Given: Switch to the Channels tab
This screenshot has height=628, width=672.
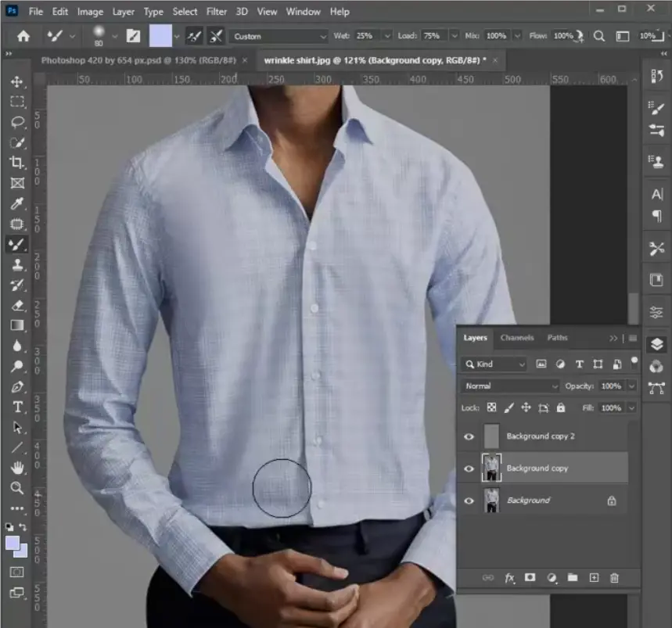Looking at the screenshot, I should (x=517, y=338).
